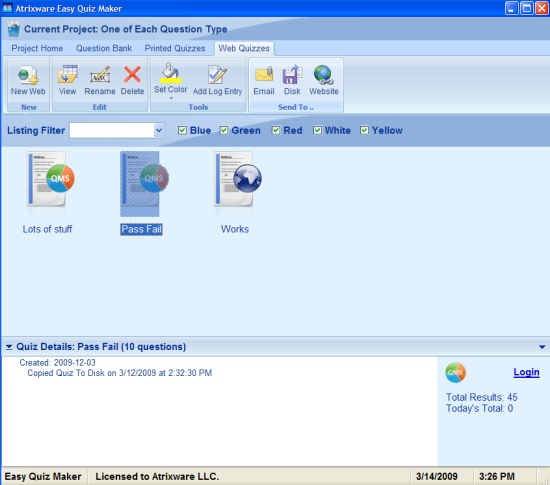The image size is (550, 485).
Task: Click the Total Results: 45 text
Action: coord(482,397)
